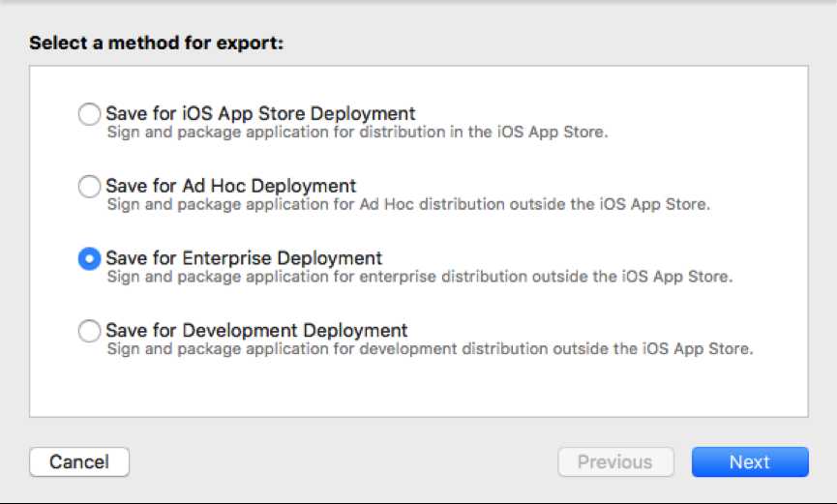The width and height of the screenshot is (837, 504).
Task: Click the 'Select a method for export:' heading
Action: [x=157, y=43]
